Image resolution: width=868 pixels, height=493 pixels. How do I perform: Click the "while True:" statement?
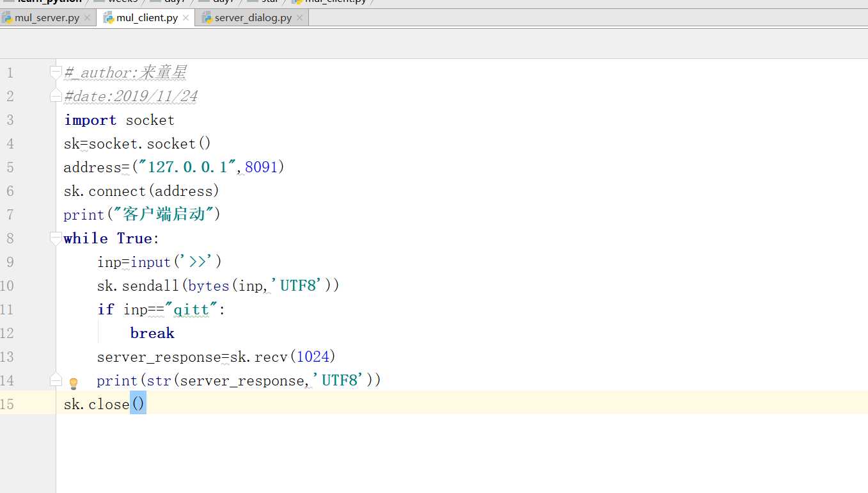(112, 238)
